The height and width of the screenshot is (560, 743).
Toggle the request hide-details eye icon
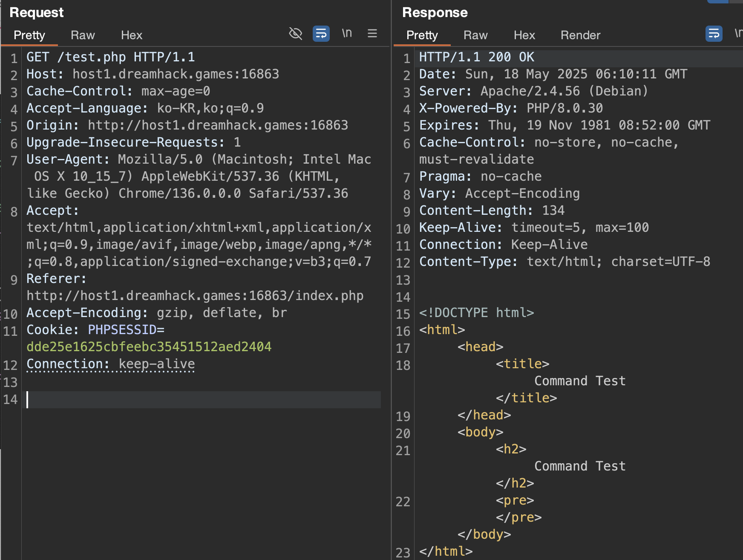[x=295, y=33]
